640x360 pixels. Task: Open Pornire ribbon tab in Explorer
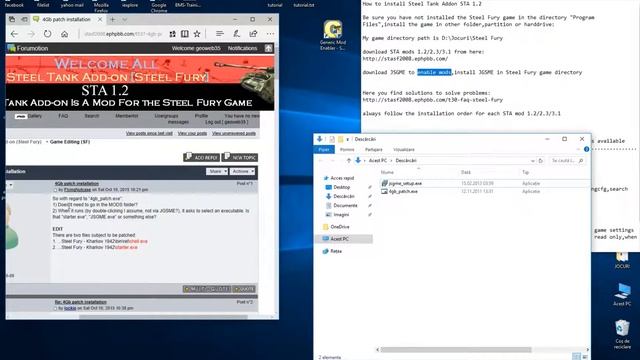coord(347,150)
